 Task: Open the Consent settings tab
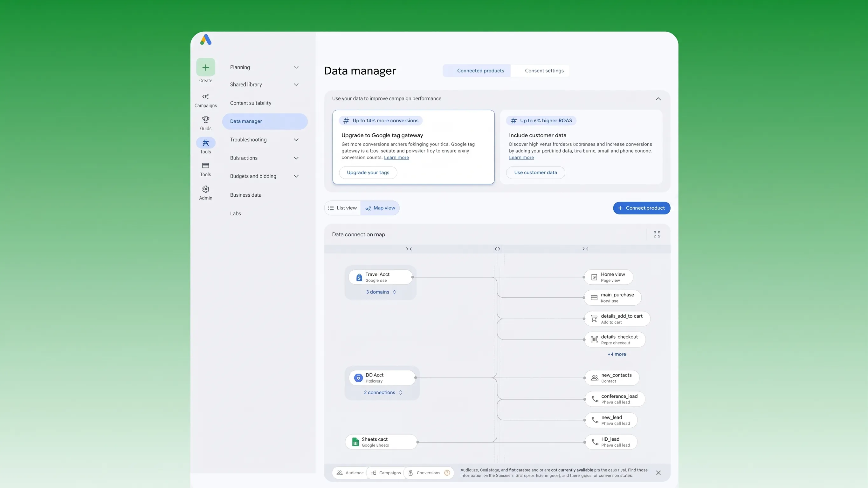click(x=540, y=71)
